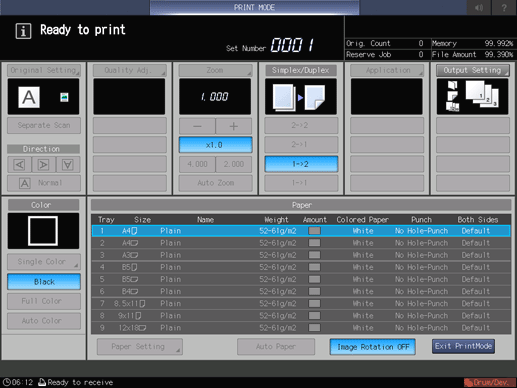Enable Auto Zoom
The height and width of the screenshot is (388, 517).
(x=215, y=183)
